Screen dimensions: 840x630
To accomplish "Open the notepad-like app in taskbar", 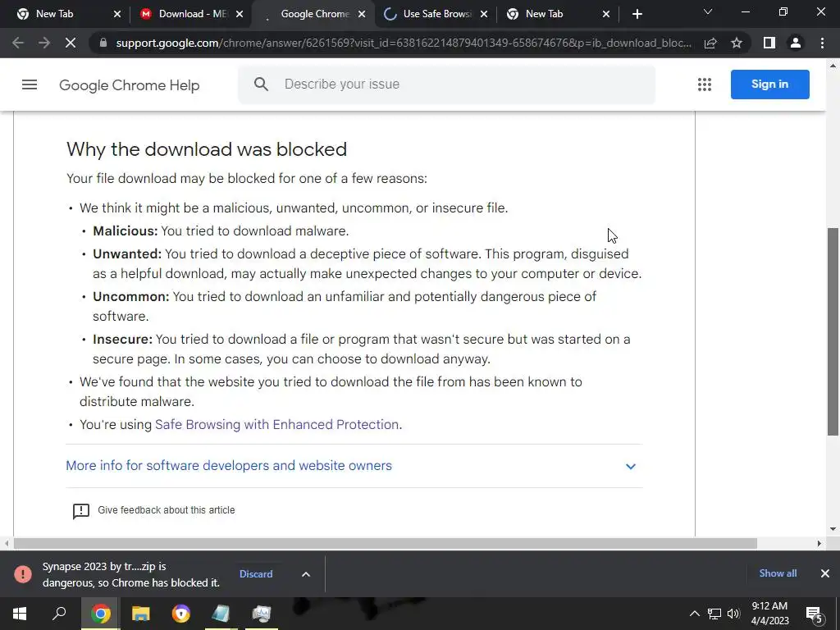I will 221,614.
